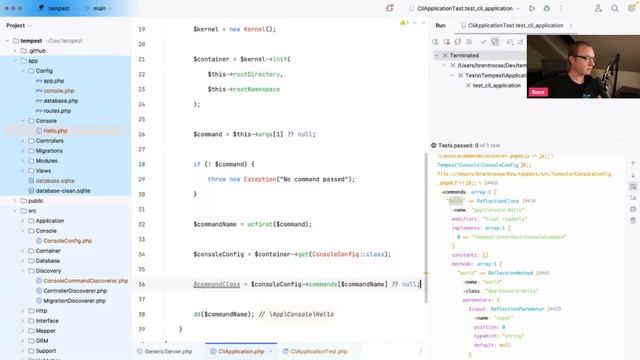Expand the Controllers folder
Image resolution: width=640 pixels, height=360 pixels.
(x=22, y=141)
